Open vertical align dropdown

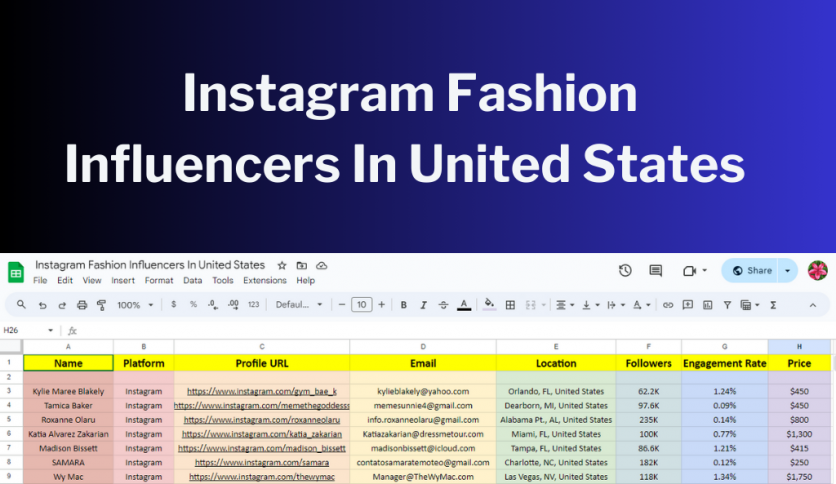(x=590, y=305)
